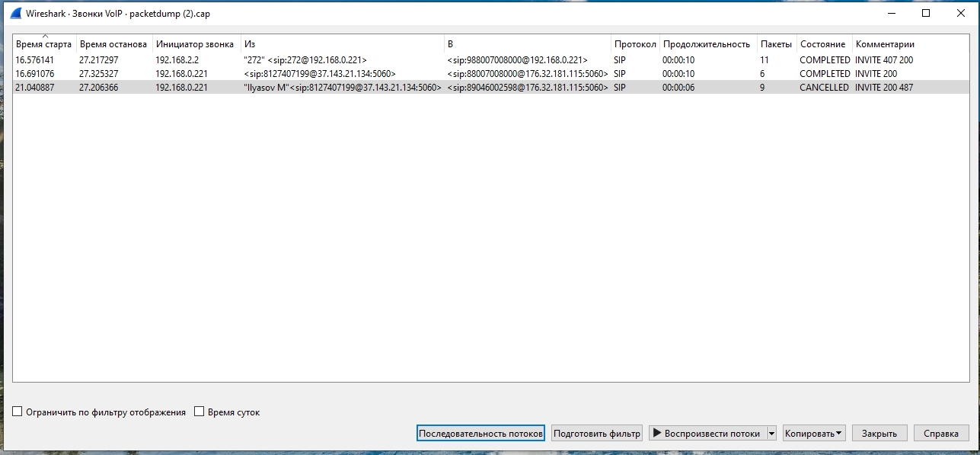Expand the Копировать dropdown menu

pyautogui.click(x=814, y=433)
